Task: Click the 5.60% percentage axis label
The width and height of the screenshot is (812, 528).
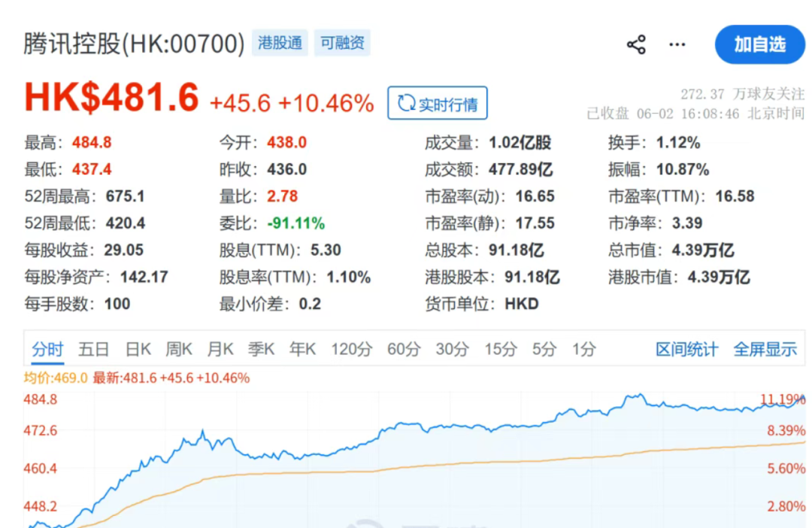Action: (786, 469)
